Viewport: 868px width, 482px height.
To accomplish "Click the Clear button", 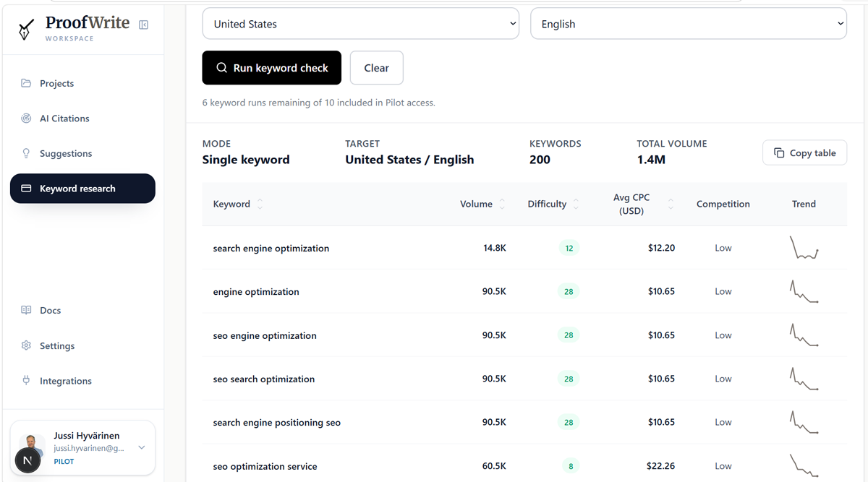I will tap(376, 68).
